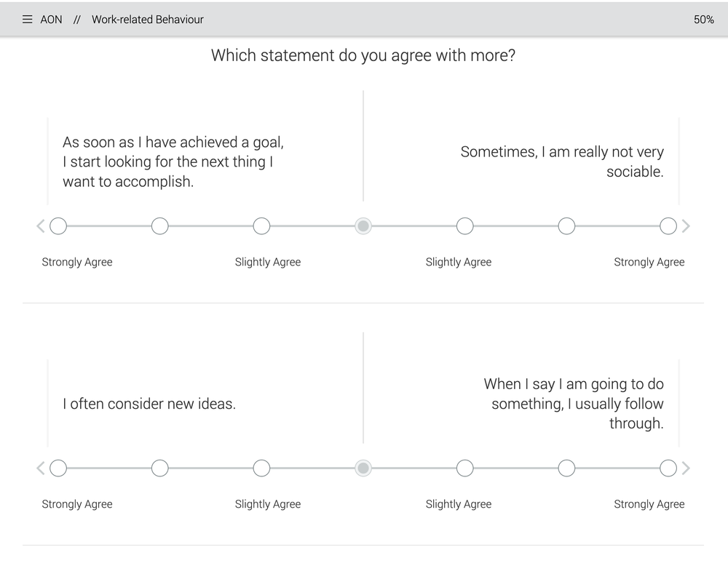This screenshot has width=728, height=563.
Task: Select Slightly Agree for considering new ideas
Action: [261, 468]
